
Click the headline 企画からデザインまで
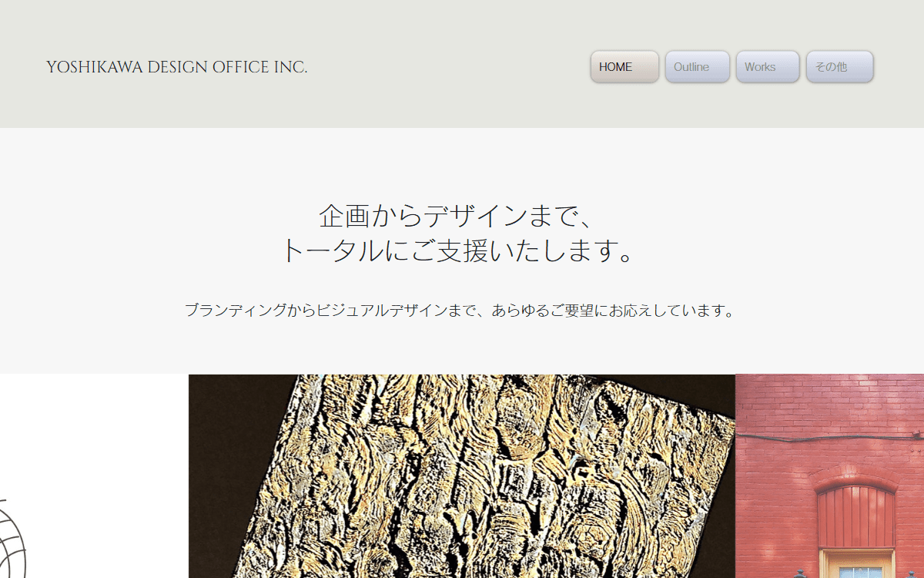tap(456, 215)
